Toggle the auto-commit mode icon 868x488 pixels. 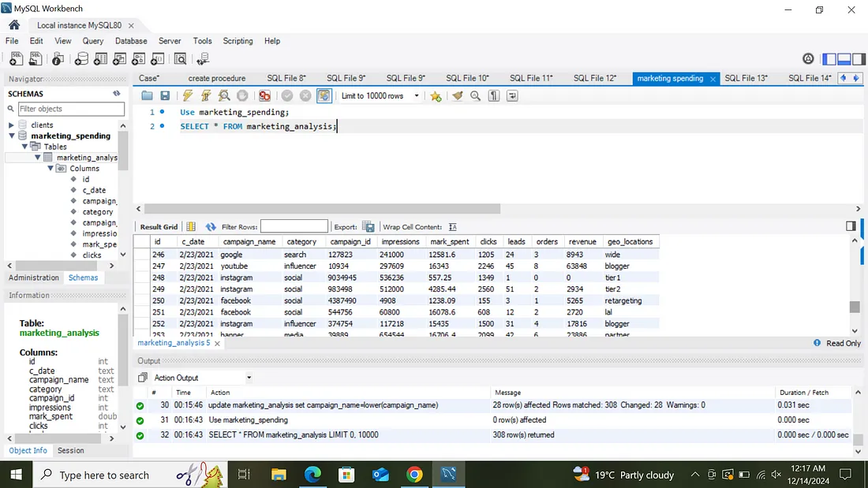coord(324,95)
